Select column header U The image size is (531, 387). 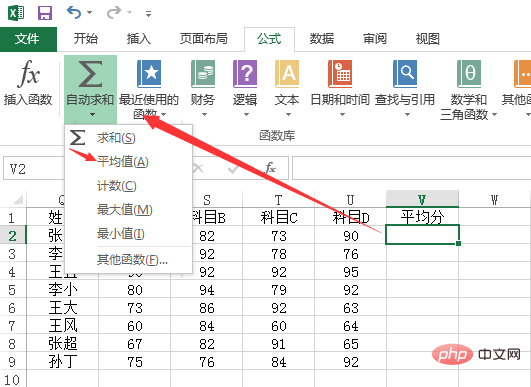(351, 200)
